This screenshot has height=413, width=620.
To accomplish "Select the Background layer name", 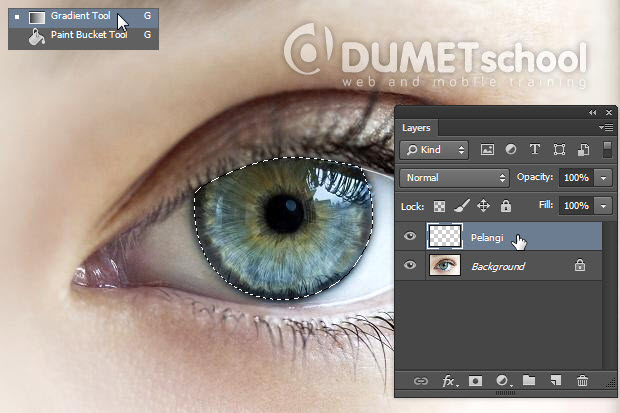I will 498,267.
